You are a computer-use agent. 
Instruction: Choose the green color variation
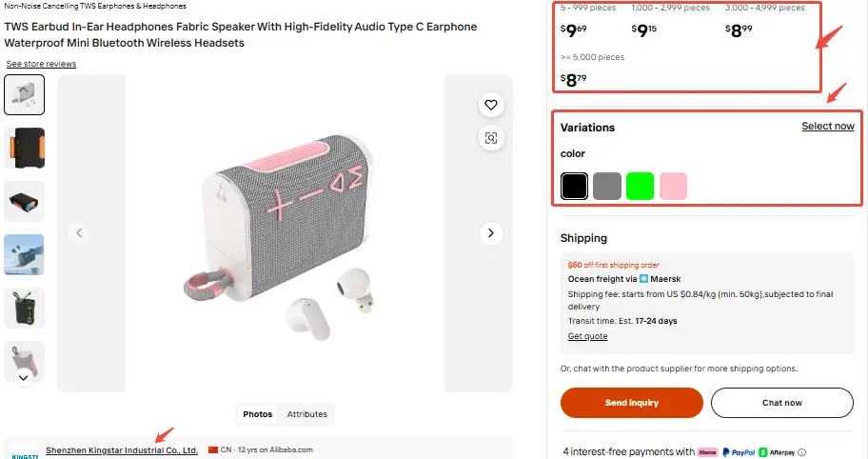click(640, 186)
